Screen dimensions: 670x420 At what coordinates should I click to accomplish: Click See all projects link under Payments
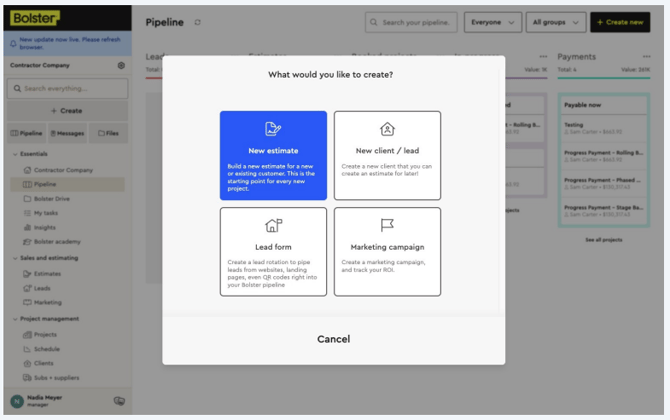click(604, 240)
